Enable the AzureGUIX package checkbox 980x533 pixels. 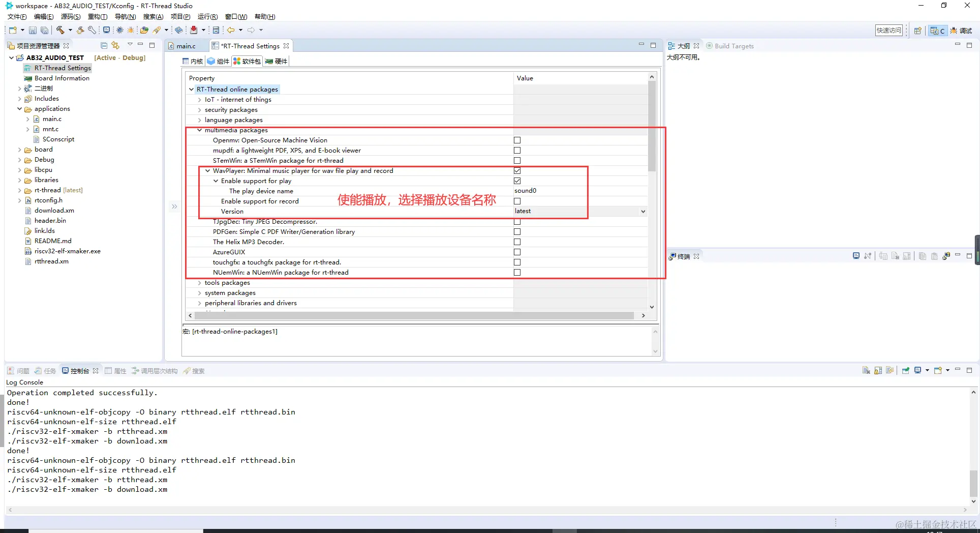pyautogui.click(x=517, y=252)
